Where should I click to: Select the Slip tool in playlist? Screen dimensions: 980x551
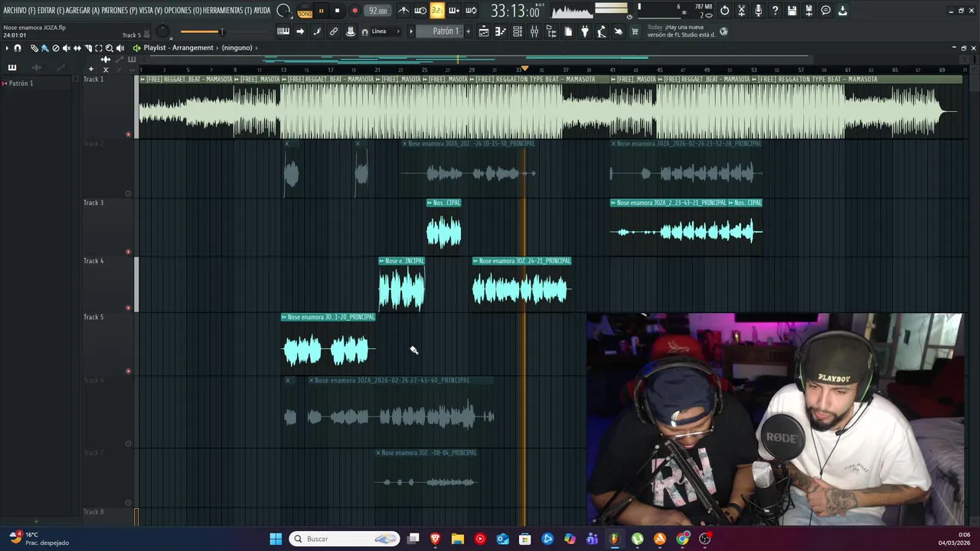pos(77,48)
